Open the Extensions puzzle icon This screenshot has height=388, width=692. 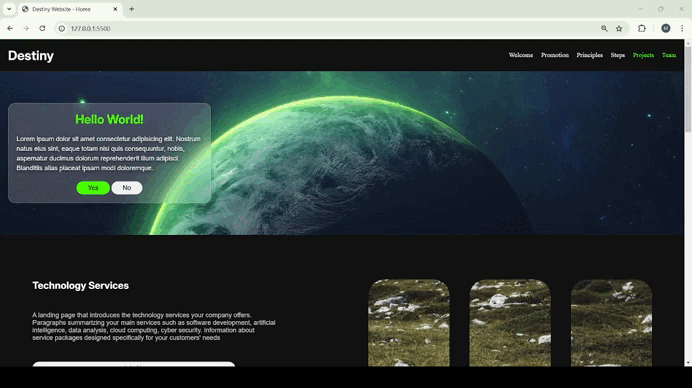[642, 28]
